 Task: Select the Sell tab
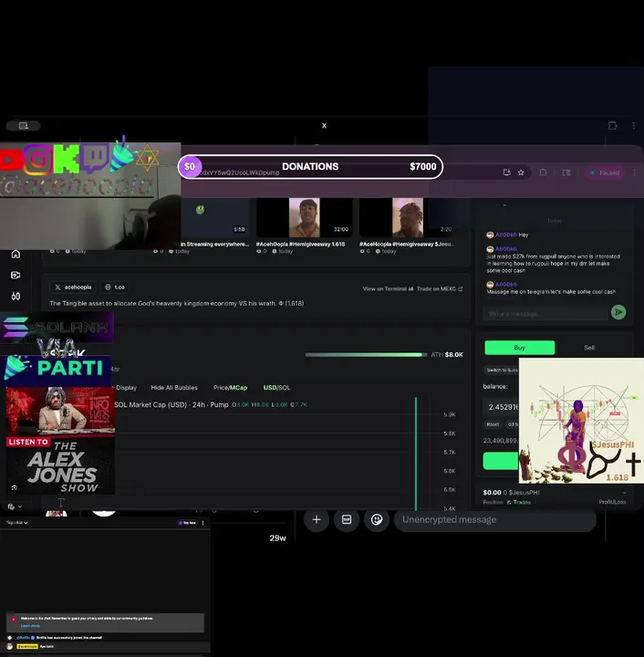point(589,348)
